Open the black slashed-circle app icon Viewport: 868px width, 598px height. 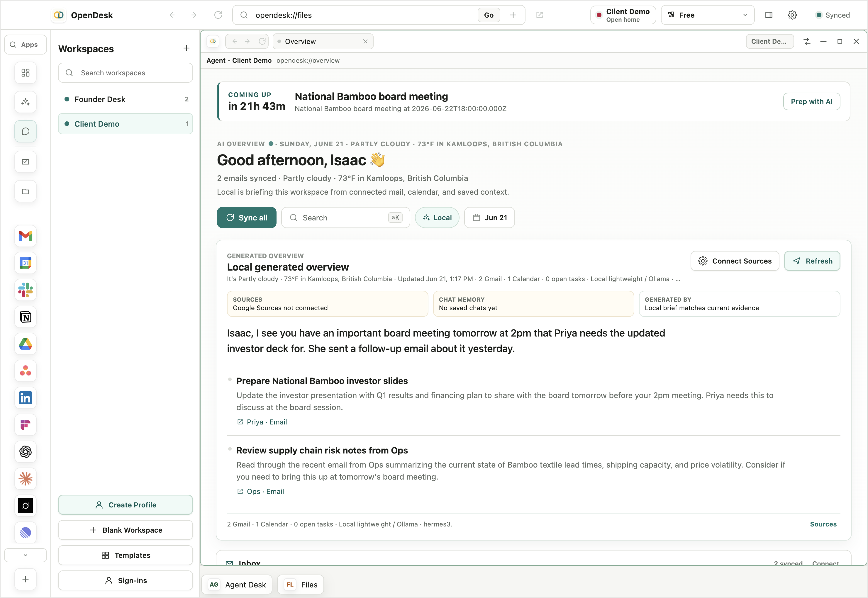tap(26, 506)
